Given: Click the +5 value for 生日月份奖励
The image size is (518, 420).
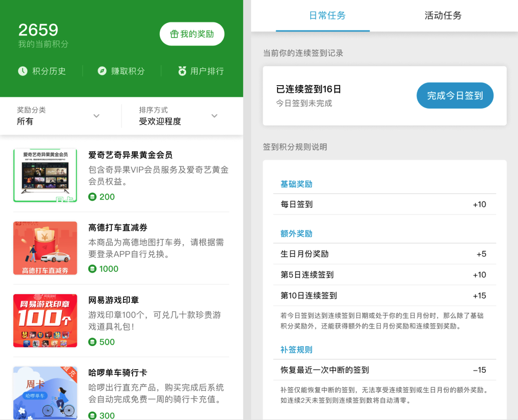Looking at the screenshot, I should click(x=482, y=254).
